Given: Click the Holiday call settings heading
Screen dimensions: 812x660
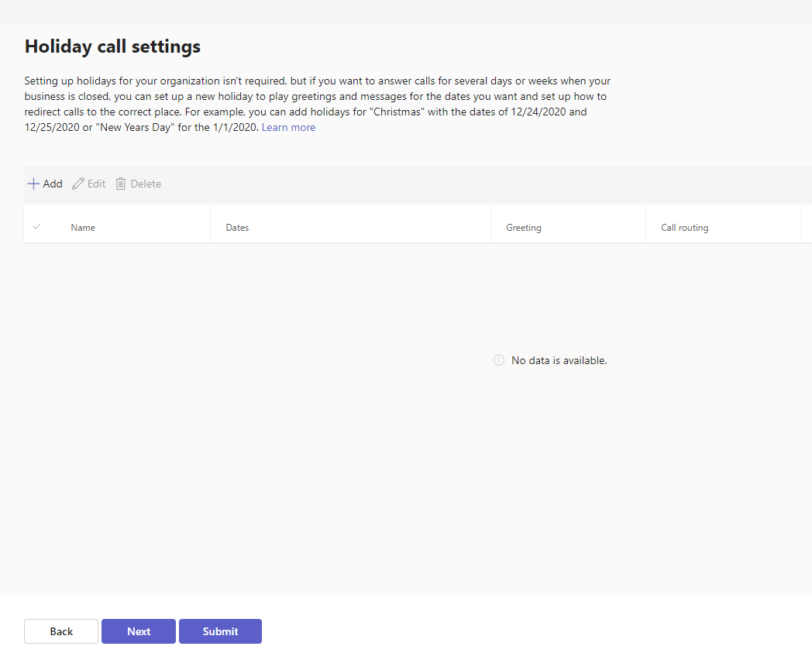Looking at the screenshot, I should (x=112, y=46).
